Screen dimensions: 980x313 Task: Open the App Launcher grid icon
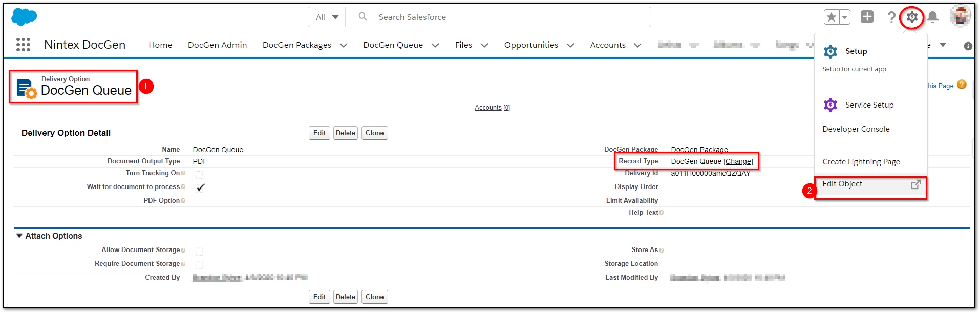[23, 45]
